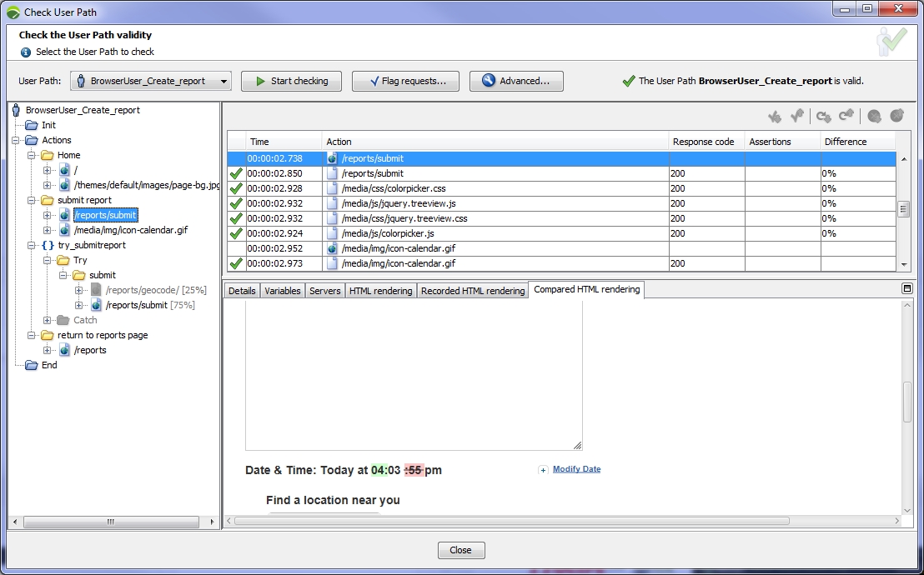Click the circular-arrow with down-arrow toolbar icon
This screenshot has height=575, width=924.
(x=823, y=117)
